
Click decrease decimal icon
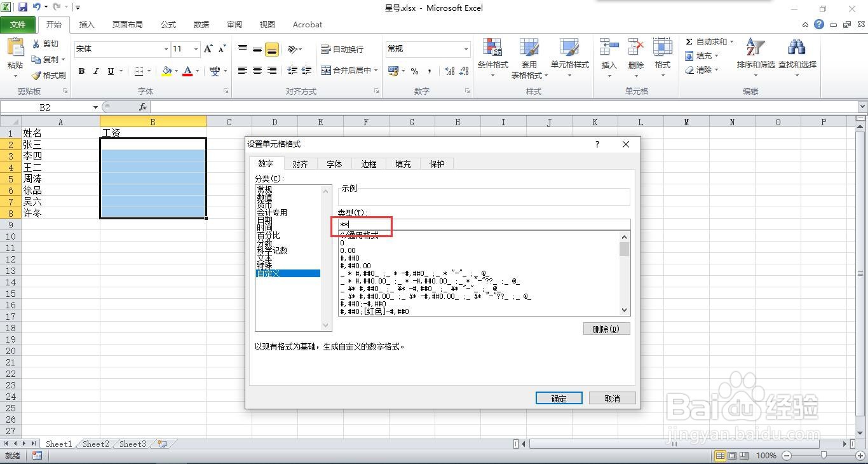click(x=465, y=71)
